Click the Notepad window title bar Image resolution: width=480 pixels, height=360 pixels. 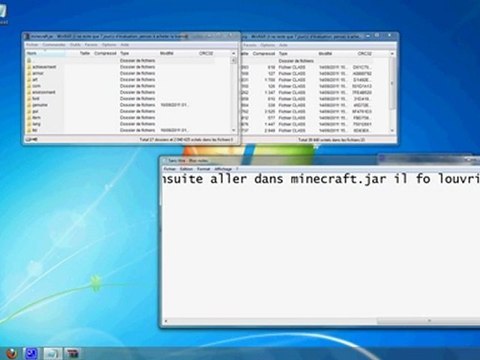tap(270, 161)
